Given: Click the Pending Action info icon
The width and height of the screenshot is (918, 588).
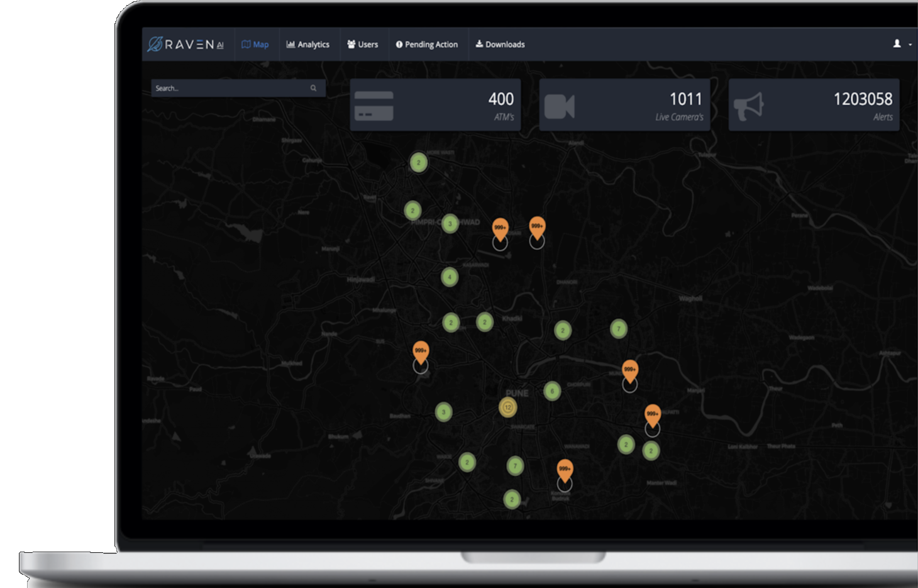Looking at the screenshot, I should [x=399, y=45].
